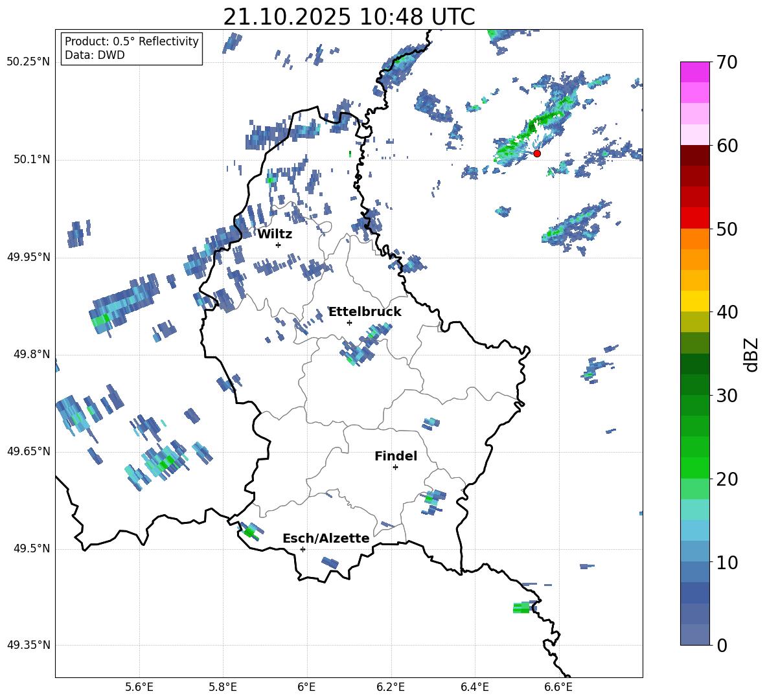Click the red dot radar site marker
This screenshot has height=700, width=767.
click(x=537, y=153)
